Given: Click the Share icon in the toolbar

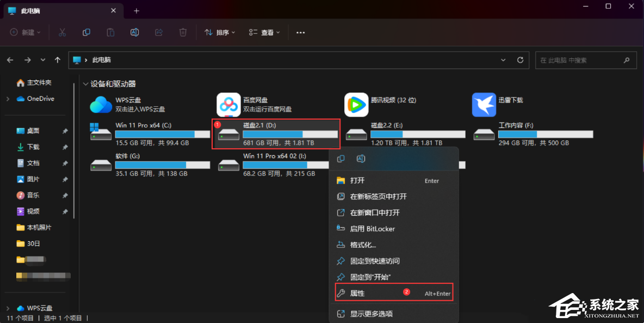Looking at the screenshot, I should pyautogui.click(x=158, y=32).
